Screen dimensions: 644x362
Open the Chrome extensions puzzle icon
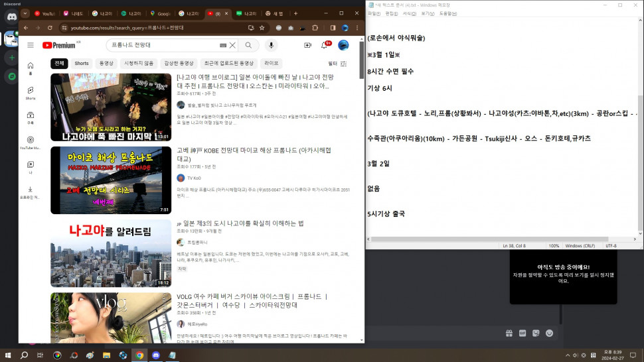point(315,28)
